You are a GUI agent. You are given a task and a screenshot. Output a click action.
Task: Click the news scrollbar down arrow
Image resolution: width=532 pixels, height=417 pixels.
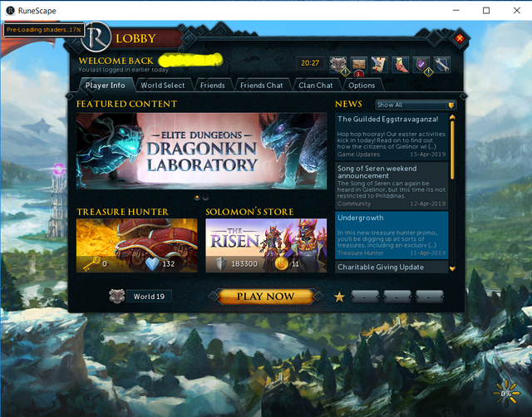point(452,268)
